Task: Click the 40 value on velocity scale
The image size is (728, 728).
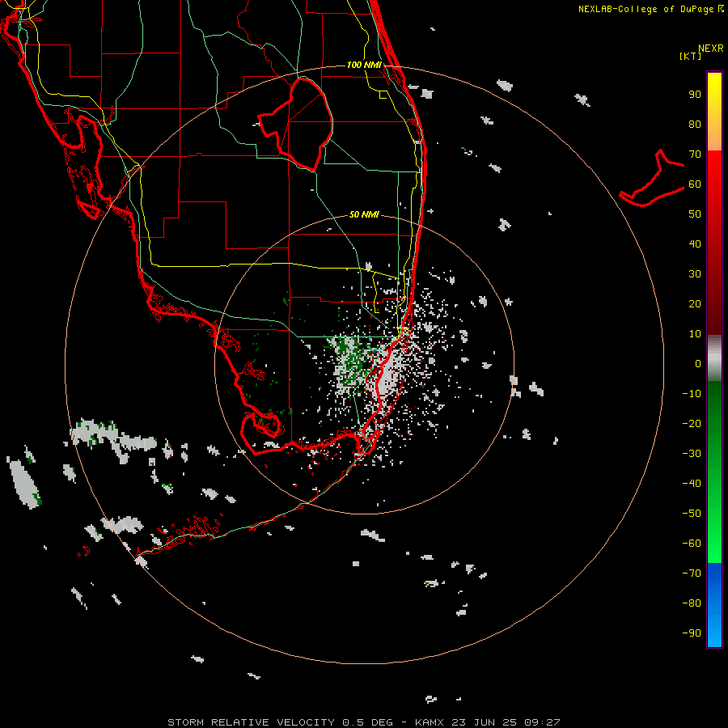Action: pos(695,243)
